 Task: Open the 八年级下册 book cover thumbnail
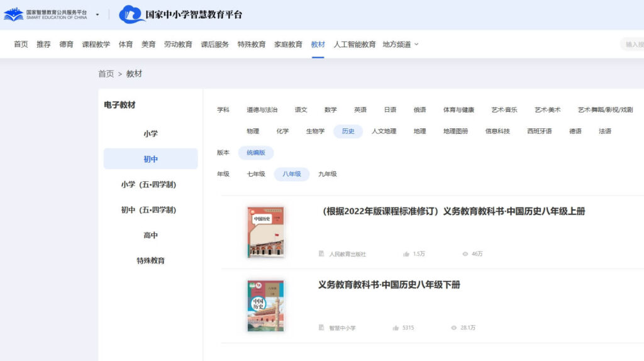tap(265, 306)
